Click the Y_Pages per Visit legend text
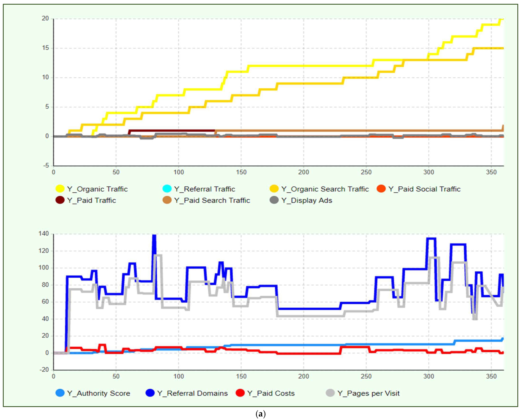Viewport: 522px width, 420px height. point(368,393)
